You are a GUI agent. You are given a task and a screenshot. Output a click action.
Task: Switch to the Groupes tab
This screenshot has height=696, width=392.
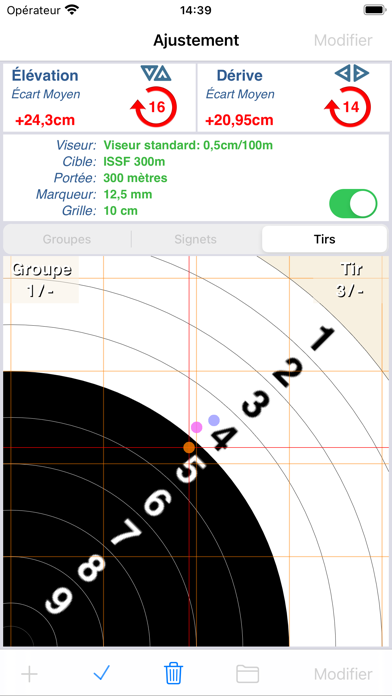coord(67,240)
